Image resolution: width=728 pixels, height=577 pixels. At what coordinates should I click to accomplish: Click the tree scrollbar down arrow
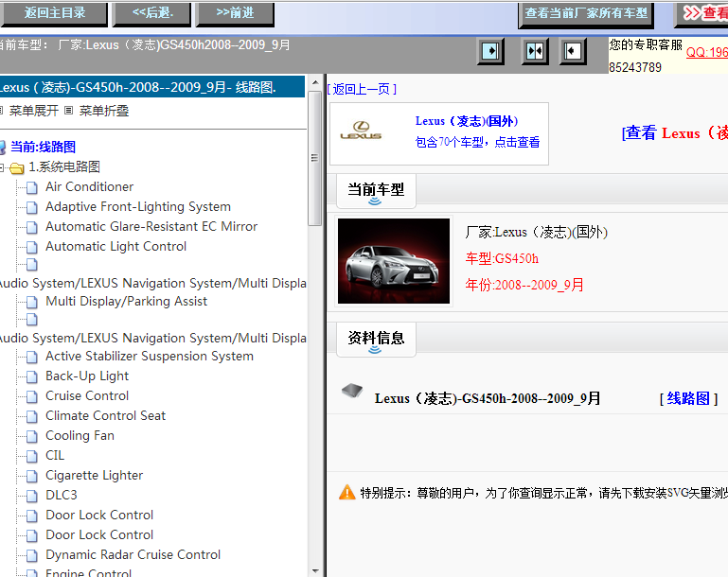point(315,571)
